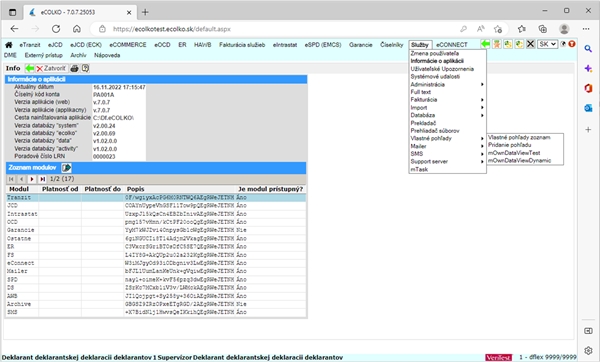Open Vlastné pohľady submenu item
Image resolution: width=600 pixels, height=362 pixels.
[x=447, y=138]
